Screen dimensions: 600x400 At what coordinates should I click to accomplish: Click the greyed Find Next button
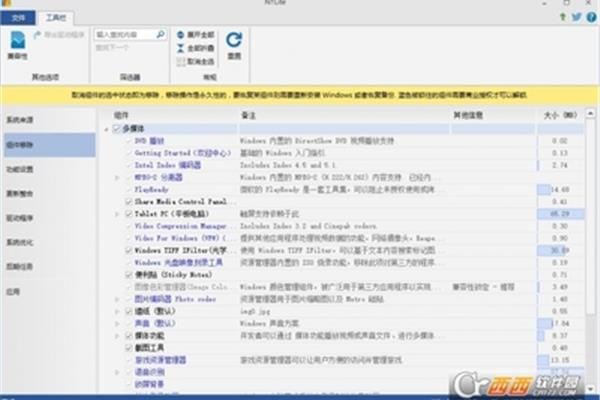(112, 48)
